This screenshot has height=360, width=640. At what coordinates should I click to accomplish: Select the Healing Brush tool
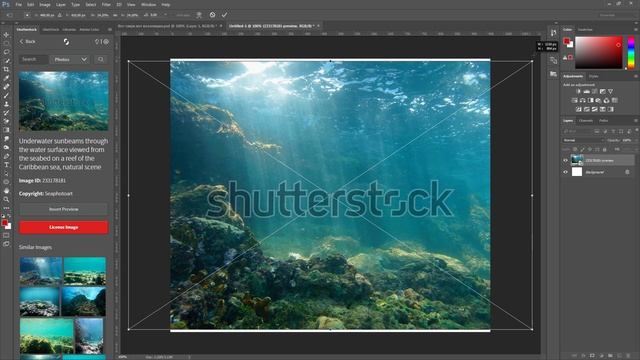[6, 87]
